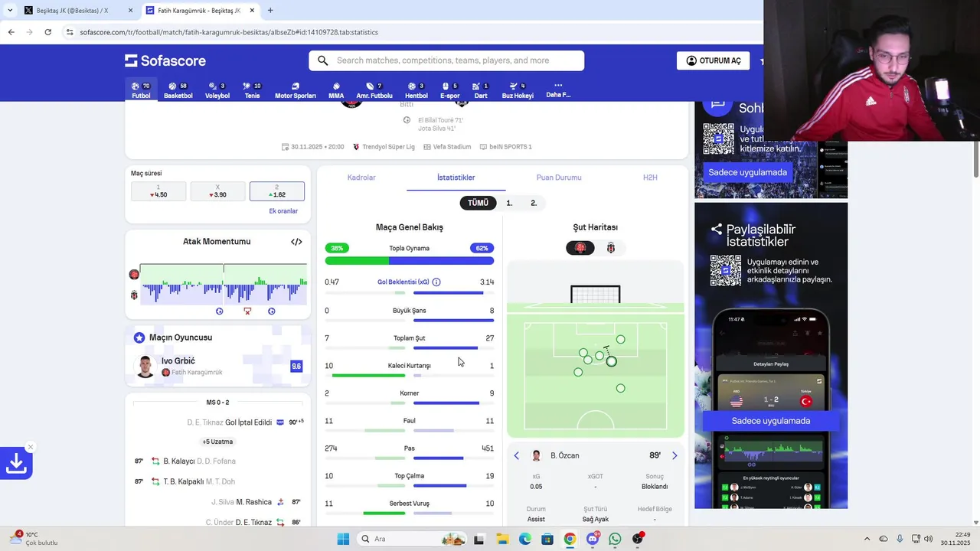Click the Sofascore logo

coord(165,60)
